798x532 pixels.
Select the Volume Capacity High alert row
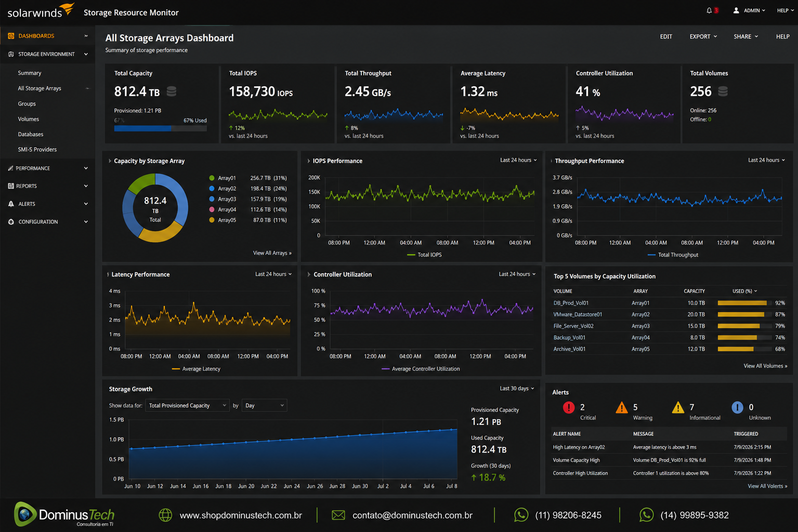click(669, 460)
